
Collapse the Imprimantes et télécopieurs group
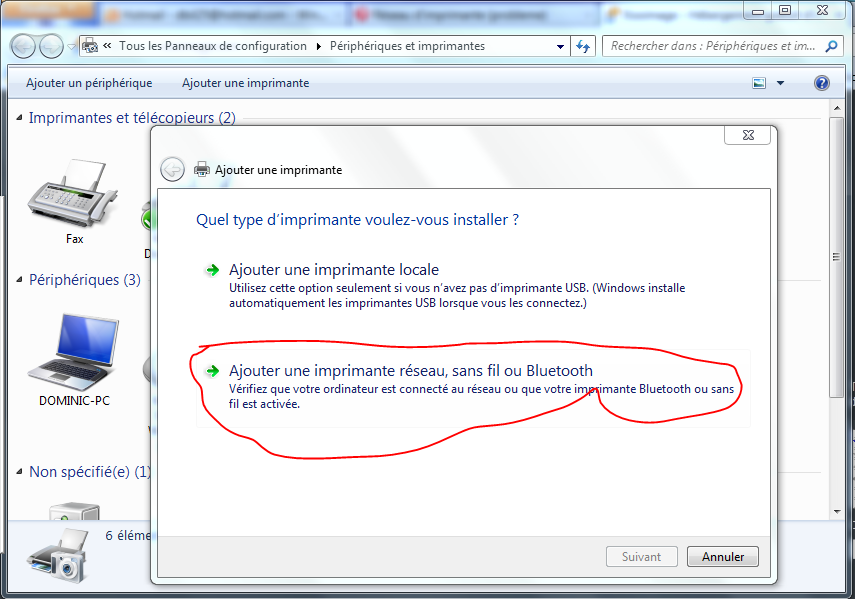click(20, 118)
